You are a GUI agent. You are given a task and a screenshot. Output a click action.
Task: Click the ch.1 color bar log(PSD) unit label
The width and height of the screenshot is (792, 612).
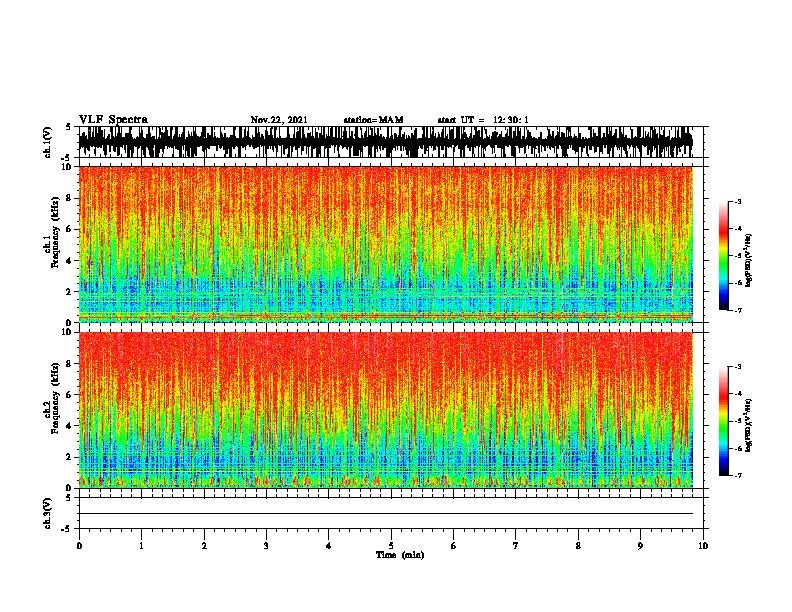pos(749,260)
